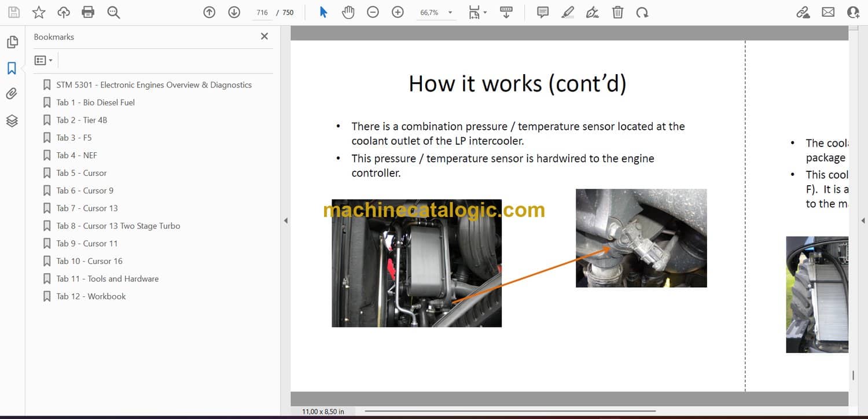Click the Zoom out minus icon
868x419 pixels.
pos(373,12)
